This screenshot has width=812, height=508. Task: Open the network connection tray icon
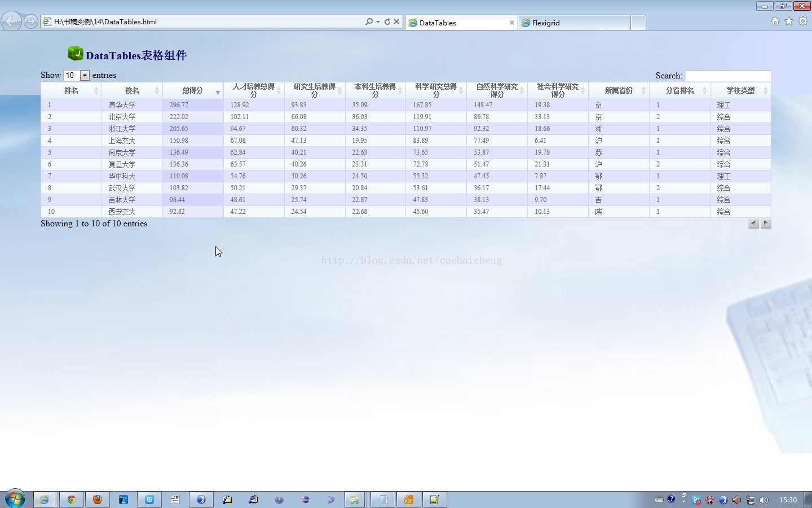(x=751, y=500)
